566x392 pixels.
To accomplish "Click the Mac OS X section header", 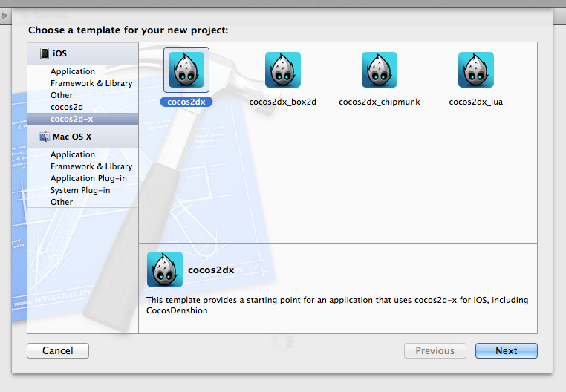I will [x=82, y=137].
